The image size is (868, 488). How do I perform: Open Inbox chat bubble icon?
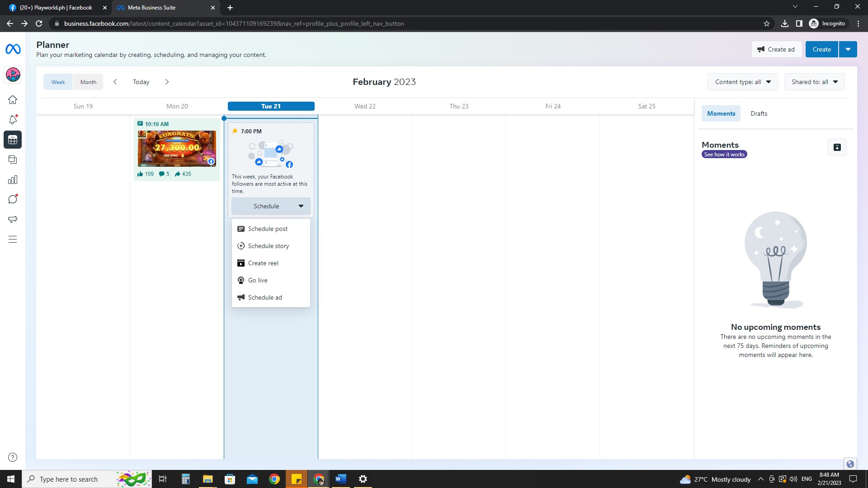(x=13, y=199)
